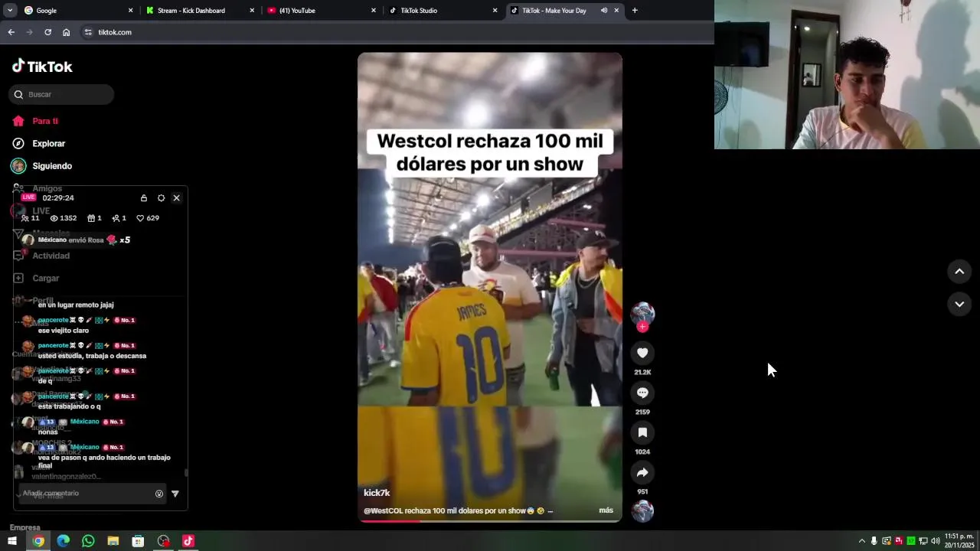Click the browser home button
This screenshot has width=980, height=551.
(67, 32)
